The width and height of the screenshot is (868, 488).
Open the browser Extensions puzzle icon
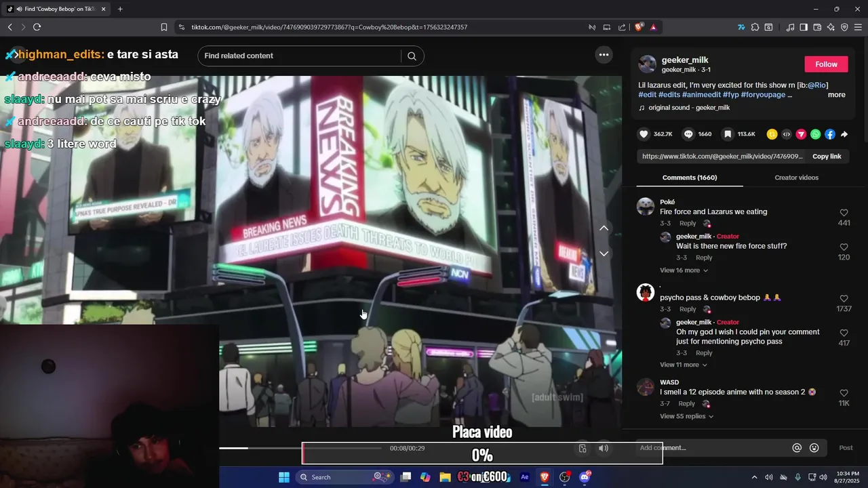tap(755, 27)
